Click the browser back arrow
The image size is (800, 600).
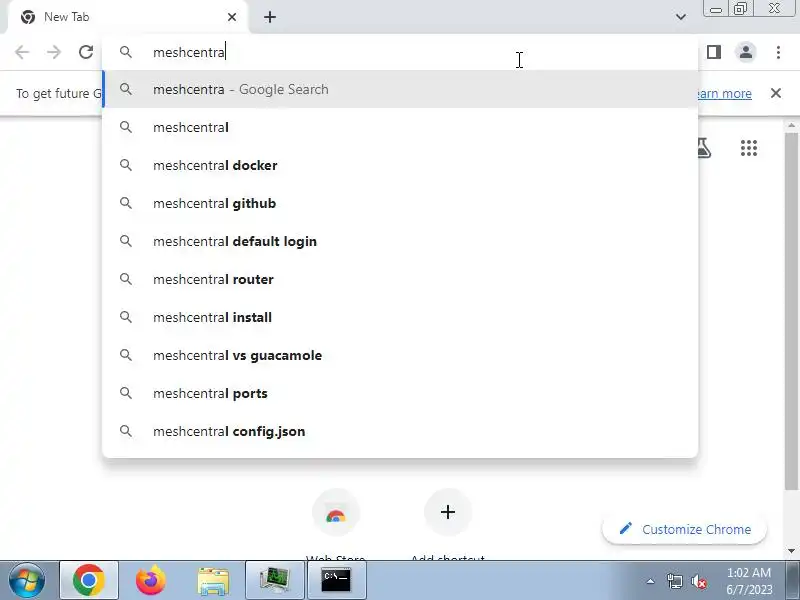pos(22,52)
